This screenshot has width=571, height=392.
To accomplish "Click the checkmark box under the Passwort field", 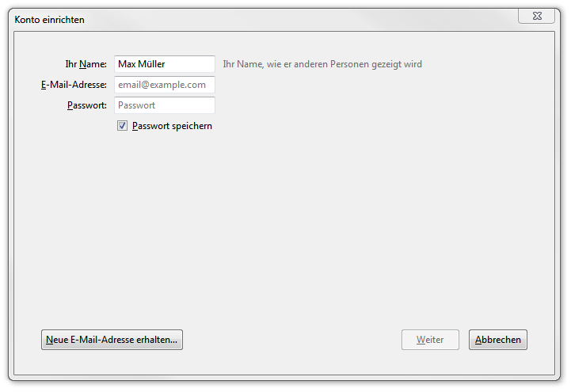I will [x=122, y=126].
